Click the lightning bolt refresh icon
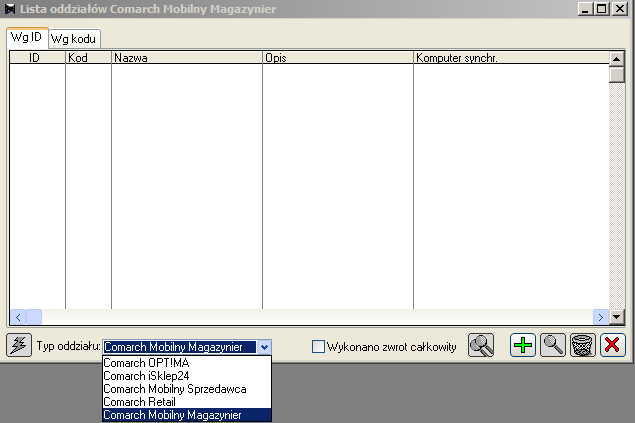Image resolution: width=635 pixels, height=423 pixels. tap(19, 345)
